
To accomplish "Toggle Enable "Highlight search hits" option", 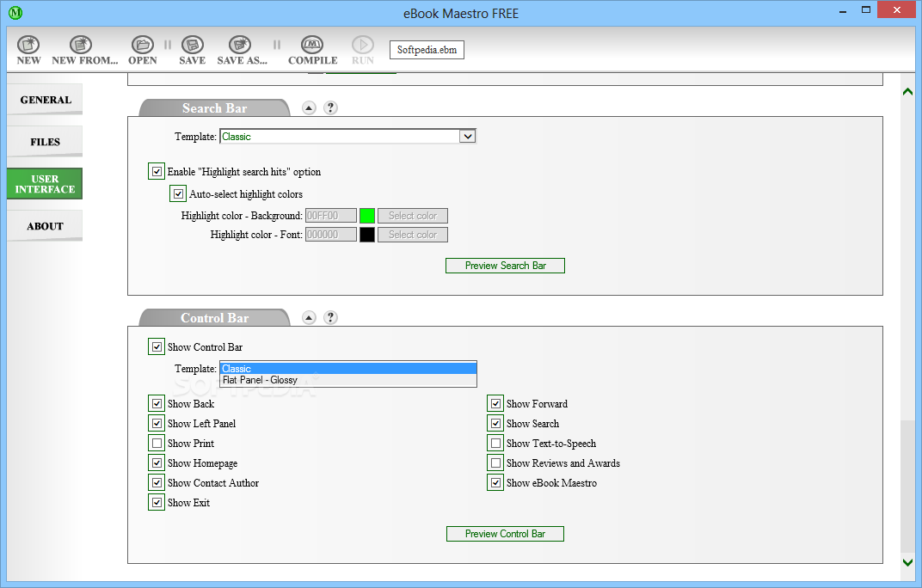I will [x=157, y=172].
